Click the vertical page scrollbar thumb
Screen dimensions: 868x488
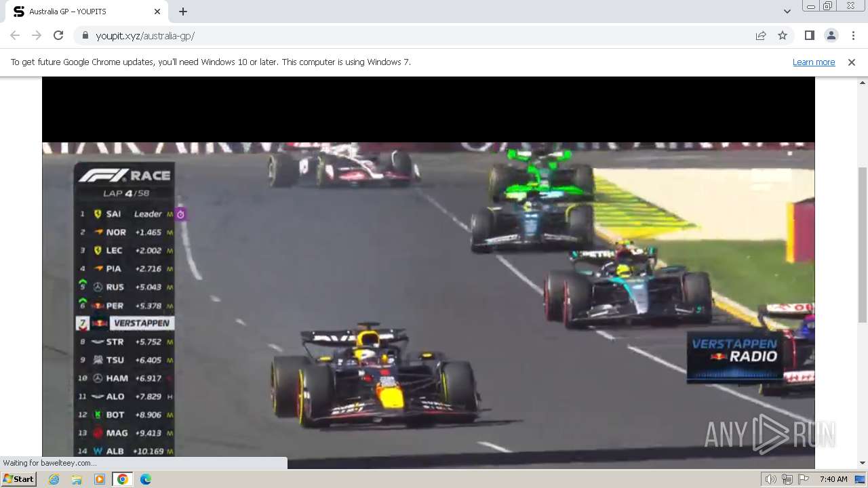[x=863, y=244]
